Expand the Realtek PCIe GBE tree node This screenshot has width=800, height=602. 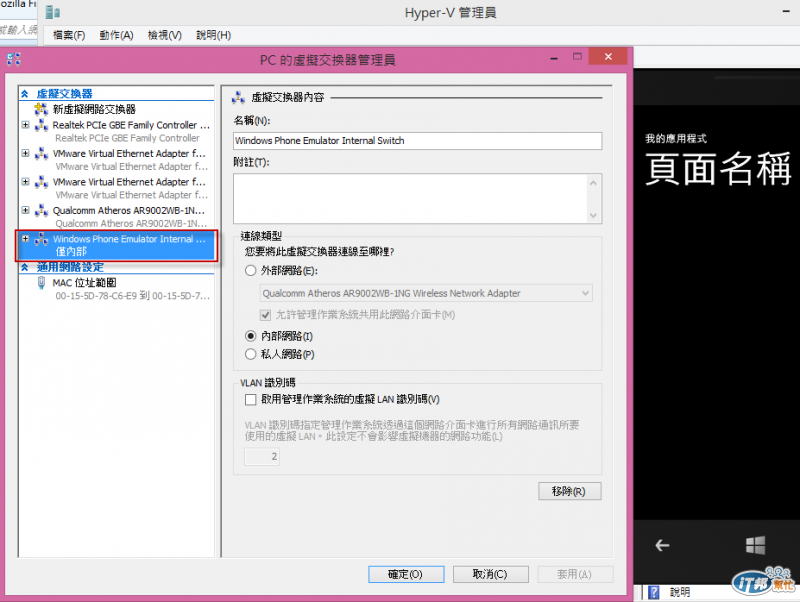(26, 124)
